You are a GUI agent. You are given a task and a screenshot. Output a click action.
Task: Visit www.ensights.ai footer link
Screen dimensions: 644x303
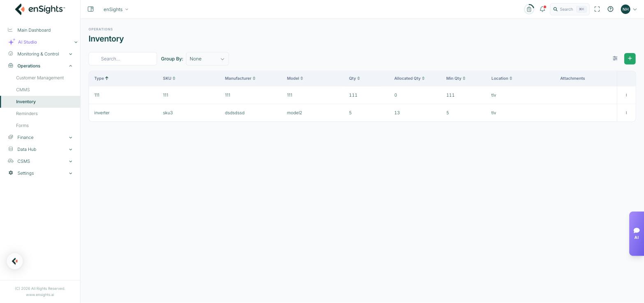click(x=40, y=295)
